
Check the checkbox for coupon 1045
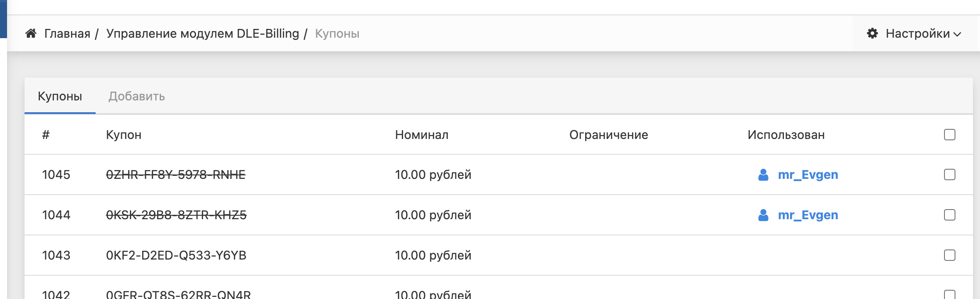pos(949,174)
